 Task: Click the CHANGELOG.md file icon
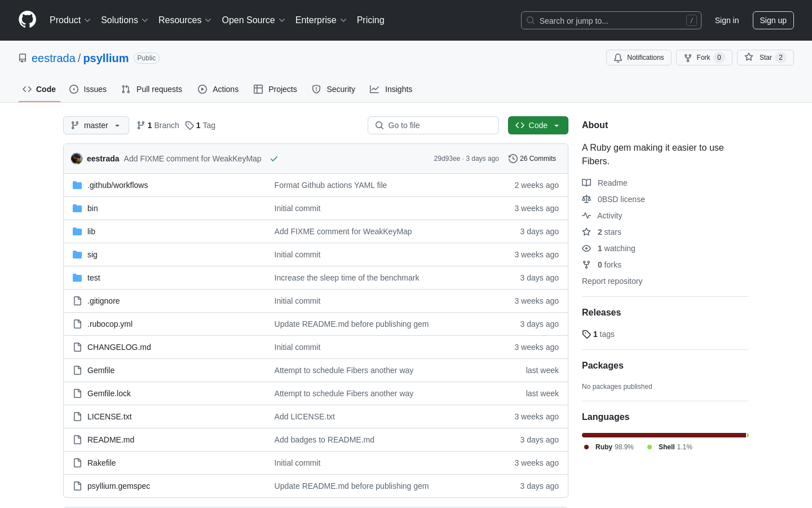click(x=77, y=347)
